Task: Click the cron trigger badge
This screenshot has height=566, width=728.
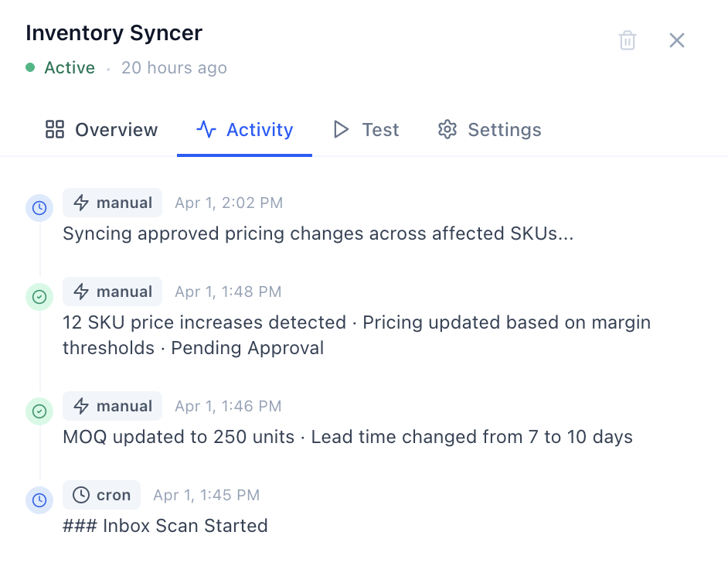Action: point(102,495)
